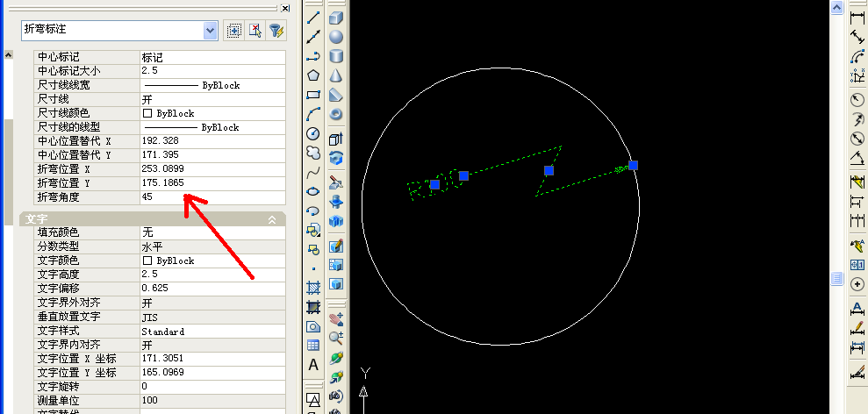
Task: Select the Construction Line tool
Action: (x=313, y=37)
